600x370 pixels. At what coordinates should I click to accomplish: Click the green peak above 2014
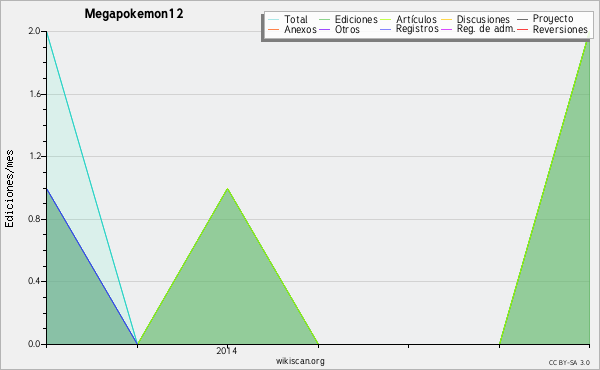228,189
